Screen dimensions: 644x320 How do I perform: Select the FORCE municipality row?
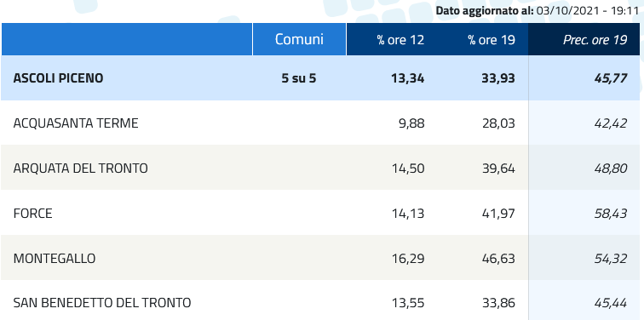320,214
